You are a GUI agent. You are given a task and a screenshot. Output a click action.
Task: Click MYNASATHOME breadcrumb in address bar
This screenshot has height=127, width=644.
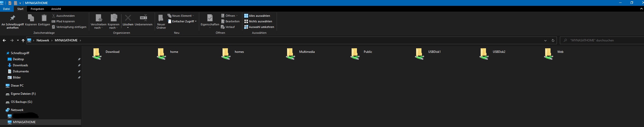[x=66, y=40]
